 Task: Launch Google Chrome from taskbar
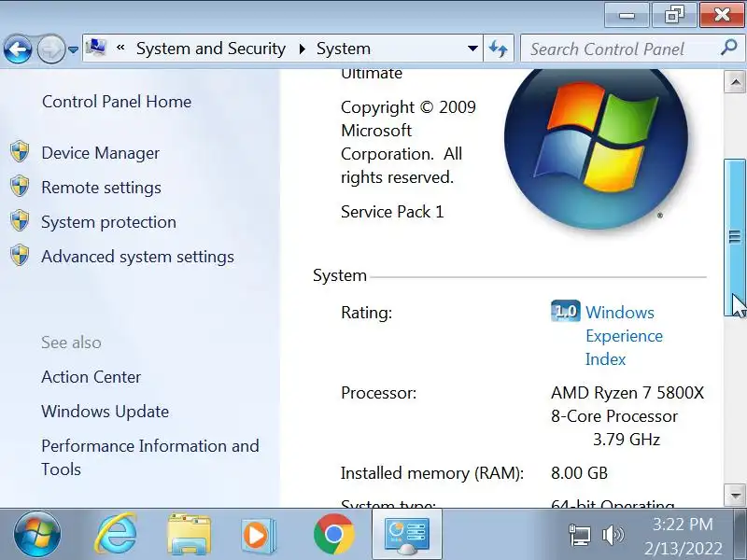pos(334,534)
